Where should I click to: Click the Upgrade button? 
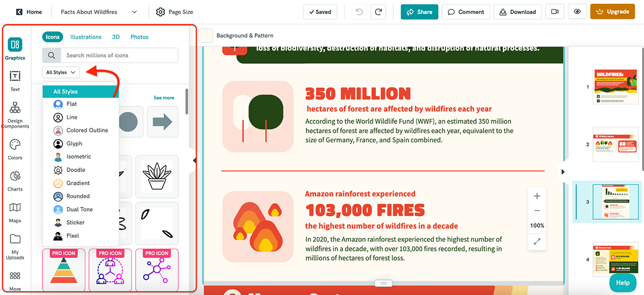pos(612,12)
